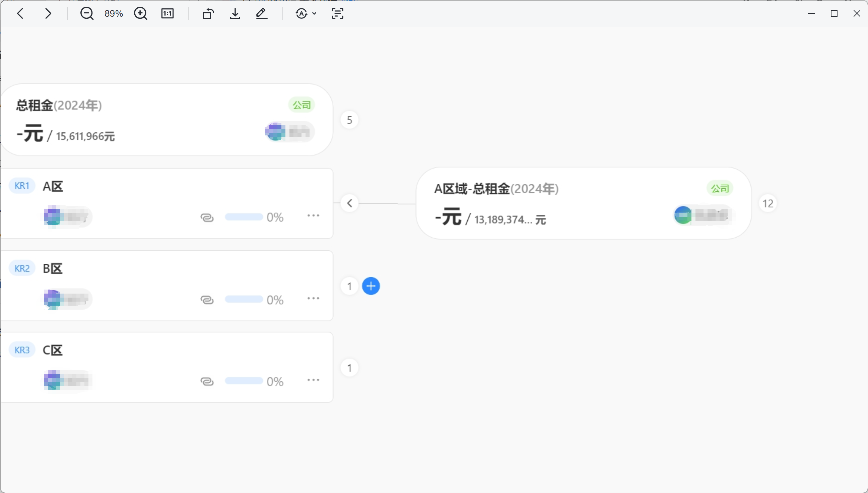Zoom in on the image

tap(140, 13)
